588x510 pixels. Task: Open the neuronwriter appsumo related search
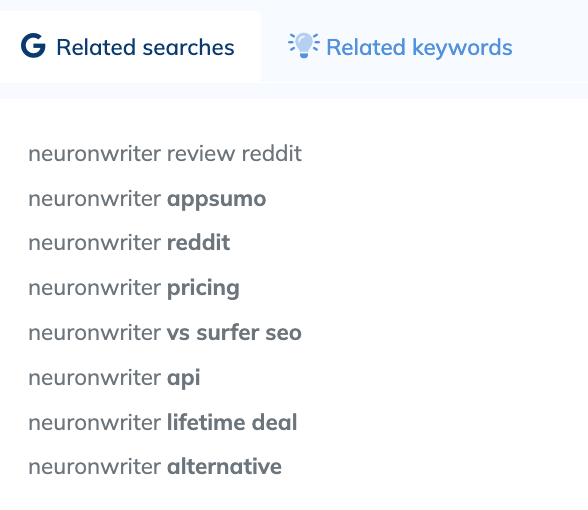[x=147, y=199]
